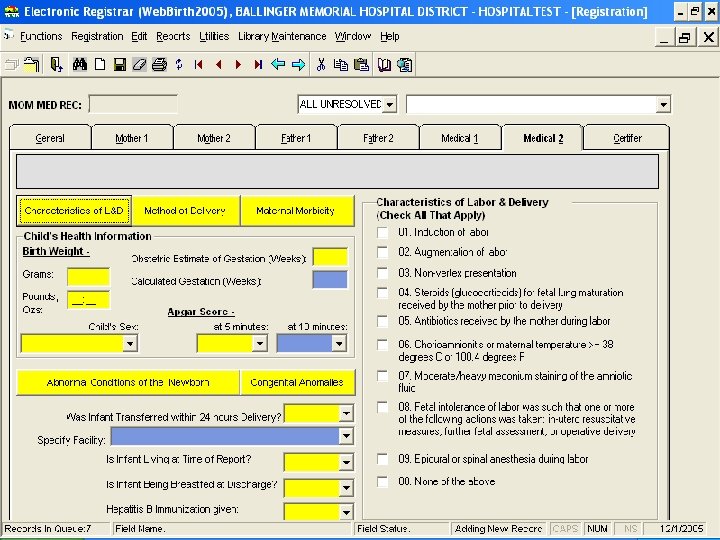Open the wide empty dropdown at top right
This screenshot has height=540, width=720.
coord(663,105)
